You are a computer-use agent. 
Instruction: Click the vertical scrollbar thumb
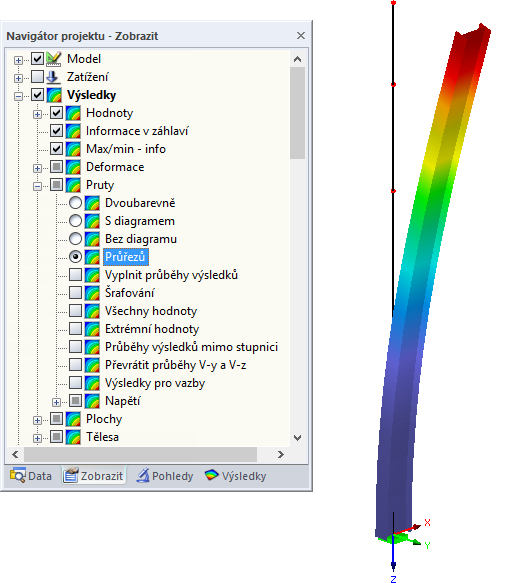pos(297,113)
